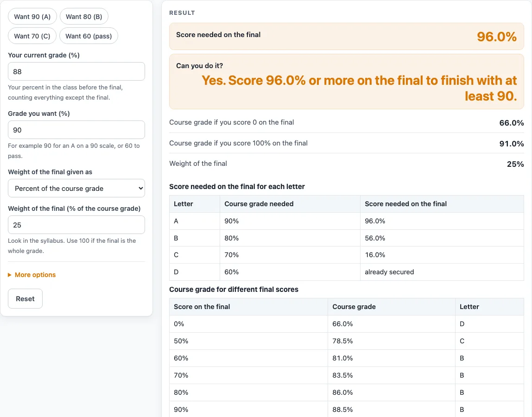Click the 81.0% course grade cell

(x=392, y=358)
